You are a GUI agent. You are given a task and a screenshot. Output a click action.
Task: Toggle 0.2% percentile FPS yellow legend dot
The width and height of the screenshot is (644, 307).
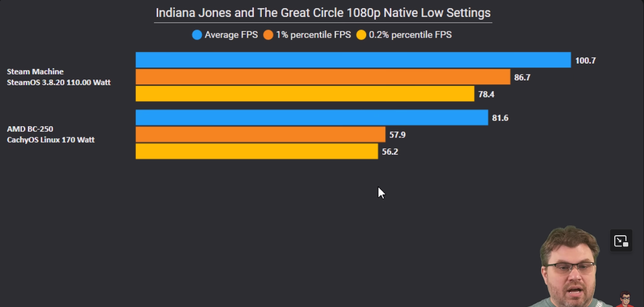(361, 35)
